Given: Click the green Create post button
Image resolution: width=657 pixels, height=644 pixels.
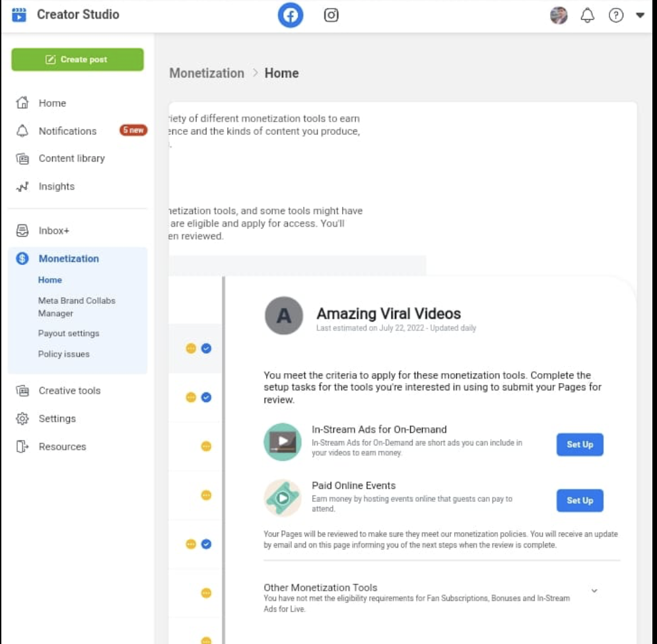Looking at the screenshot, I should pos(77,59).
